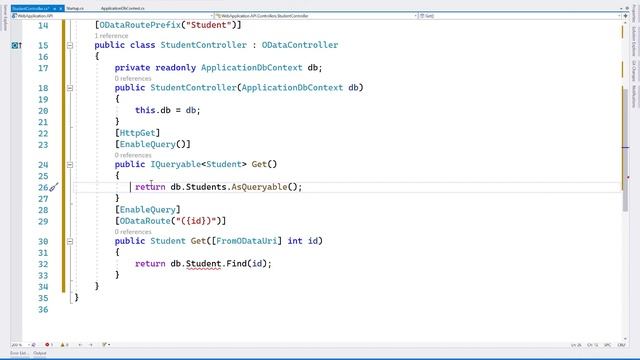Click "IQueryable" return type on line 24
The width and height of the screenshot is (640, 360).
[176, 164]
